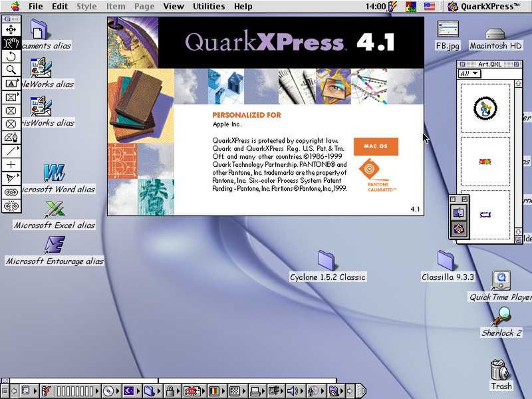
Task: Select the Item tool in tool palette
Action: point(11,30)
